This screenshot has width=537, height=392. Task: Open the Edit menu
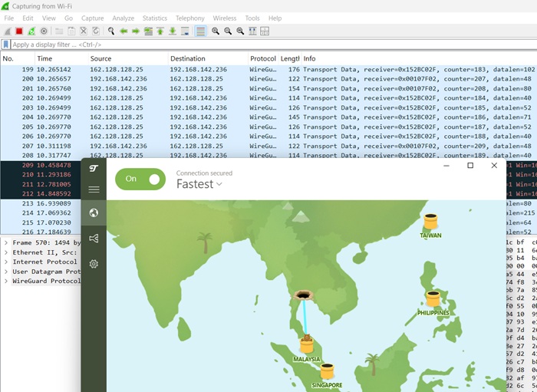[x=28, y=18]
